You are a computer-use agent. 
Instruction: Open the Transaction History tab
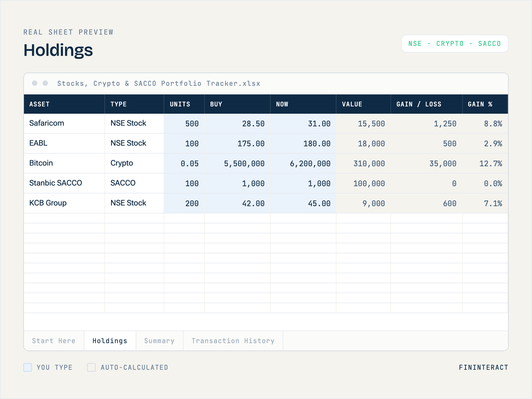[x=233, y=341]
